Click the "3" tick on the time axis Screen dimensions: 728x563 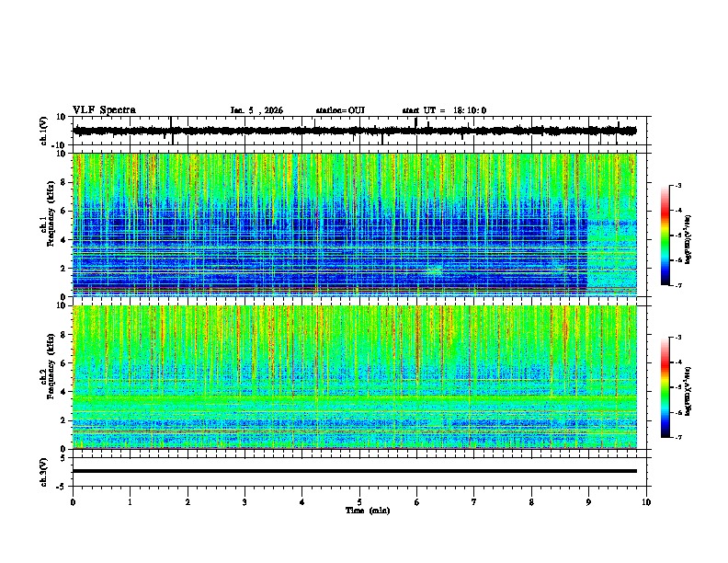click(x=245, y=502)
